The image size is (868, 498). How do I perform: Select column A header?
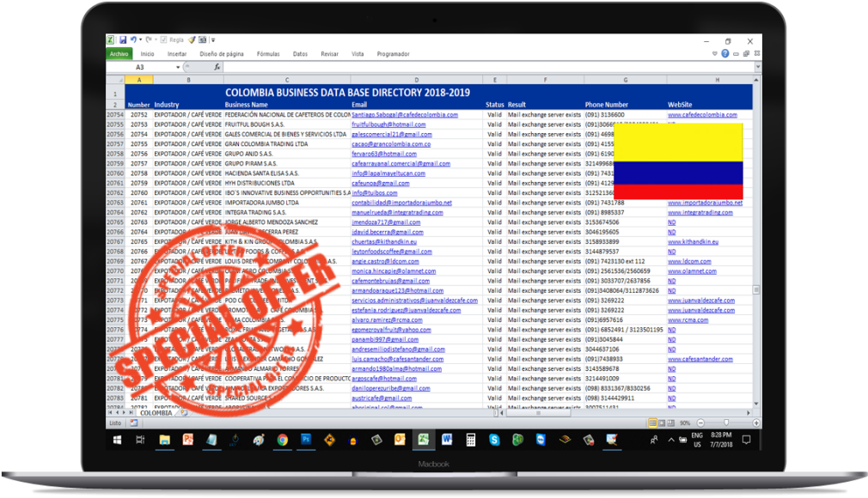click(139, 80)
